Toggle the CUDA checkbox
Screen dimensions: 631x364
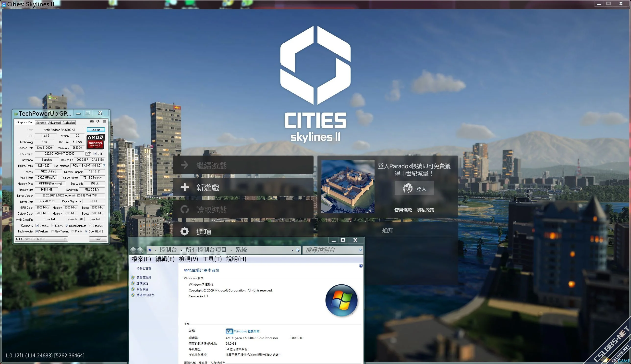coord(53,226)
